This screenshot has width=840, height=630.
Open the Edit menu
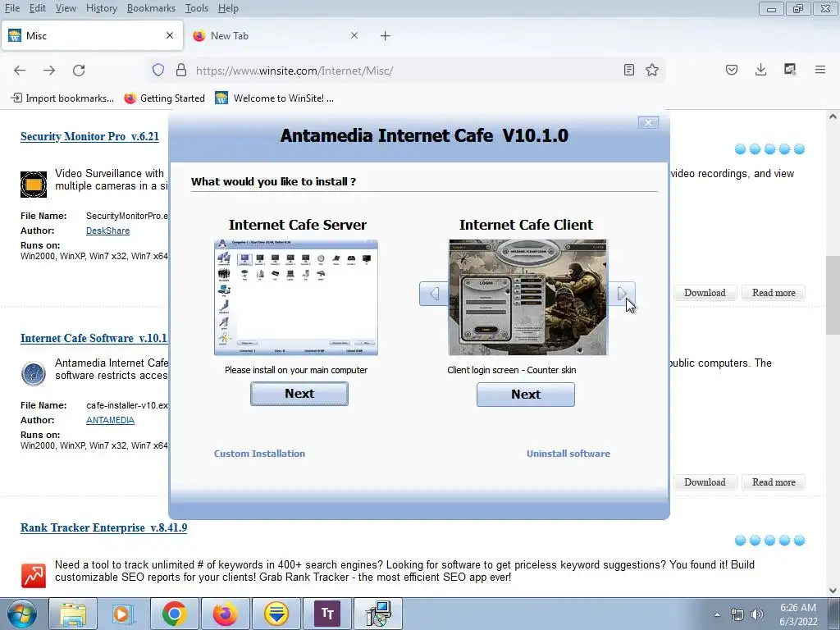[38, 8]
